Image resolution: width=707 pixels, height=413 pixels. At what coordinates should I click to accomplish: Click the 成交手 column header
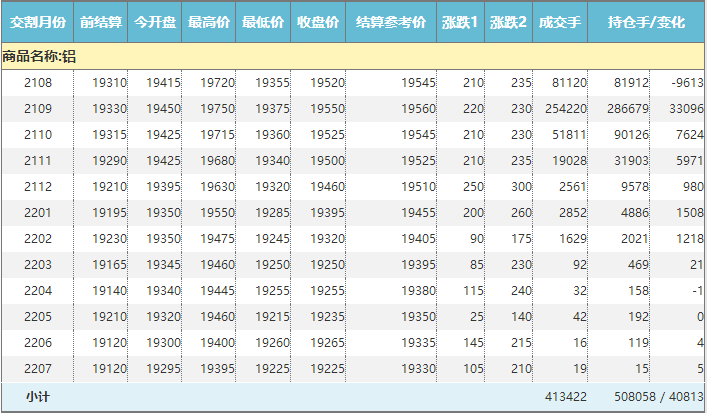[x=559, y=22]
